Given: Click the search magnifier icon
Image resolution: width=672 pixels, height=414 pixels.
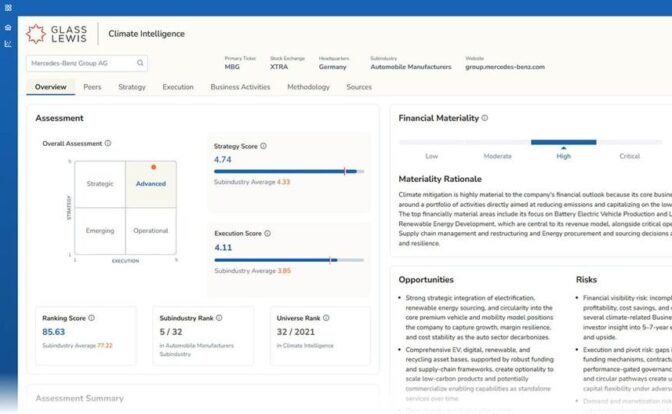Looking at the screenshot, I should tap(139, 63).
